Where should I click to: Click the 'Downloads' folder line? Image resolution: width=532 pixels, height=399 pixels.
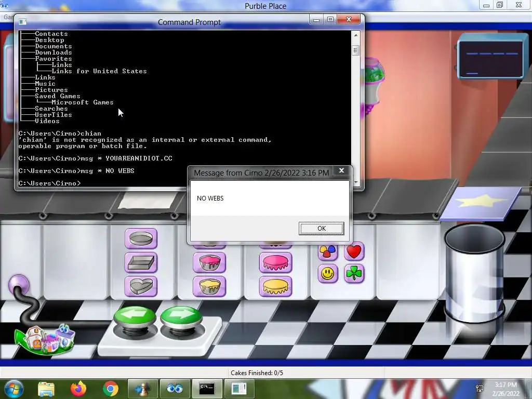point(54,52)
